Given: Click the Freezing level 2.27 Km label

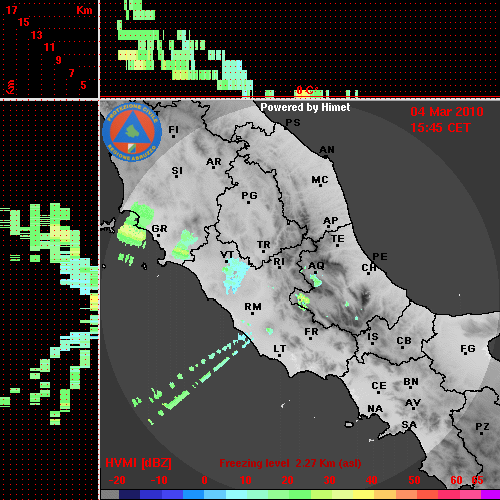Looking at the screenshot, I should (x=290, y=463).
